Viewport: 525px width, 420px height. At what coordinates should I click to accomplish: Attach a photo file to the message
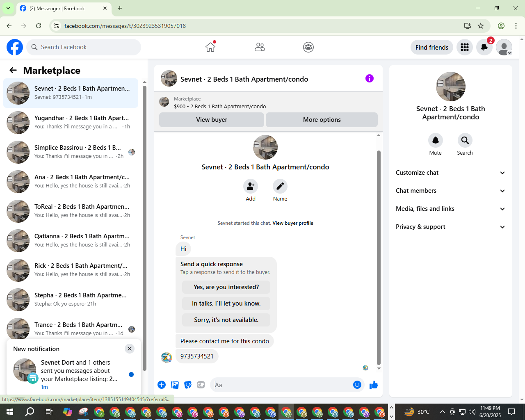tap(175, 385)
